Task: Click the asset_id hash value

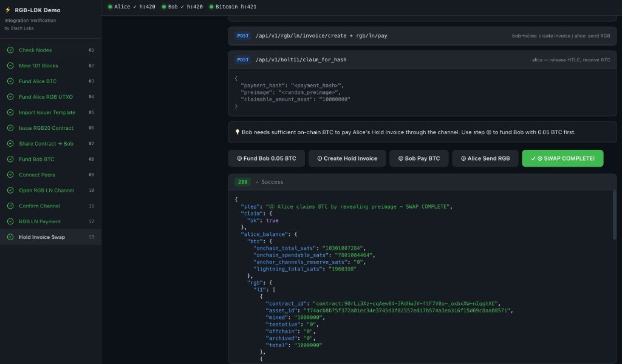Action: click(408, 311)
